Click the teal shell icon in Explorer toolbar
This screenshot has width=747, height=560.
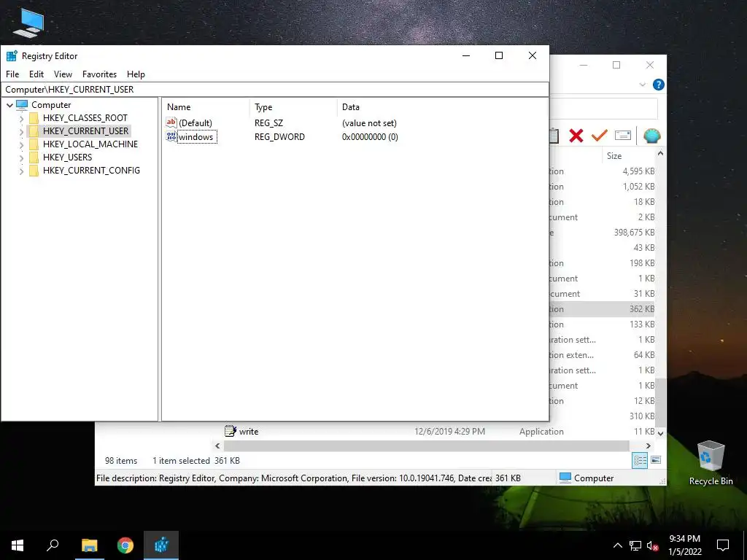click(651, 136)
